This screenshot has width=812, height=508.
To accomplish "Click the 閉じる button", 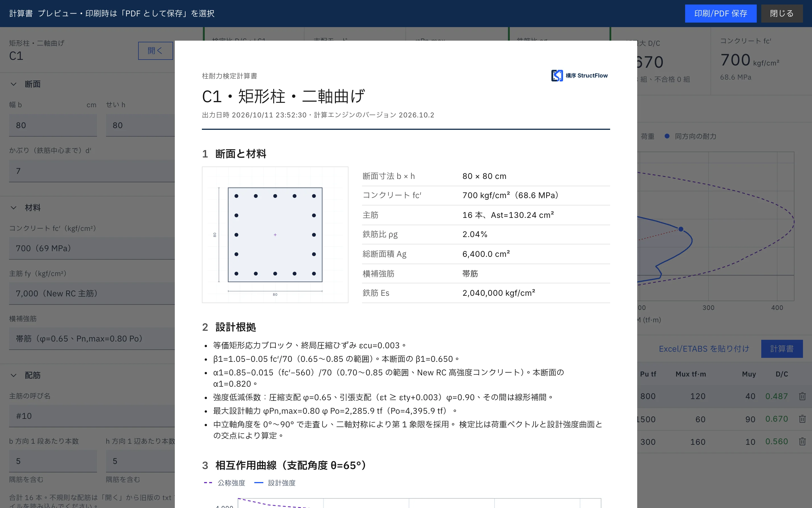I will 782,14.
